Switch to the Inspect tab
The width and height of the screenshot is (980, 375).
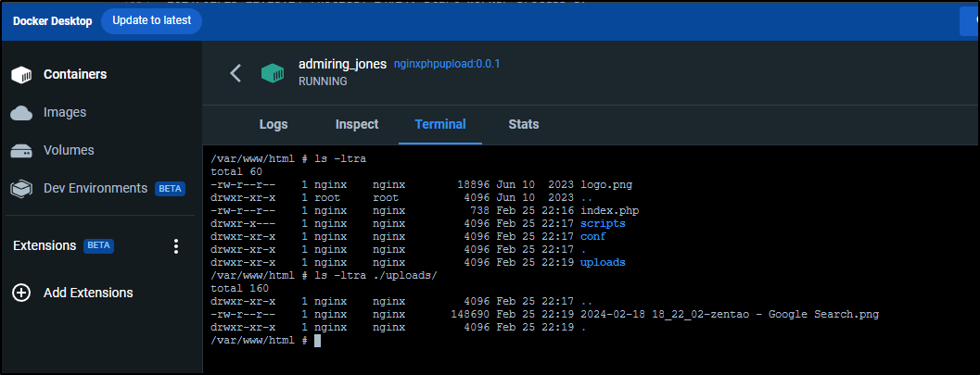[357, 124]
